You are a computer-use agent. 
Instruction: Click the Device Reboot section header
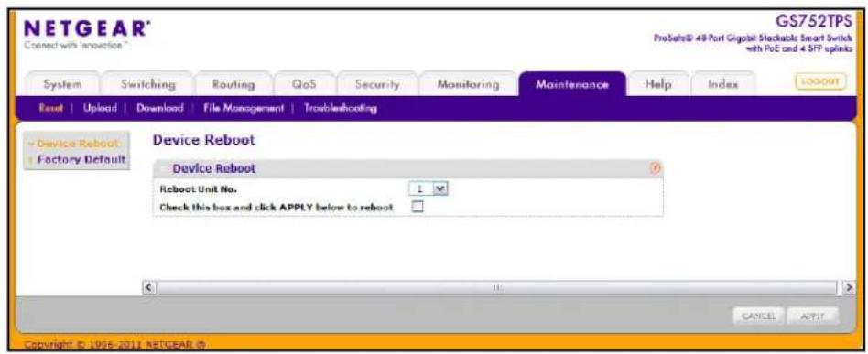point(407,168)
